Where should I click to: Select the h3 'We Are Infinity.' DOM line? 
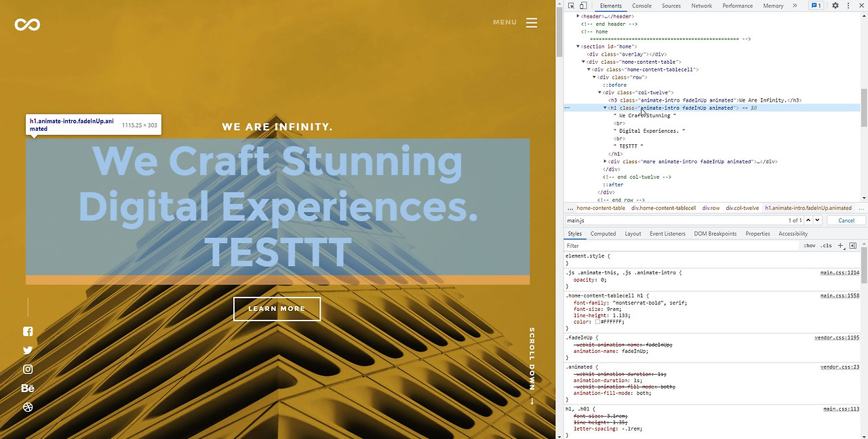705,100
